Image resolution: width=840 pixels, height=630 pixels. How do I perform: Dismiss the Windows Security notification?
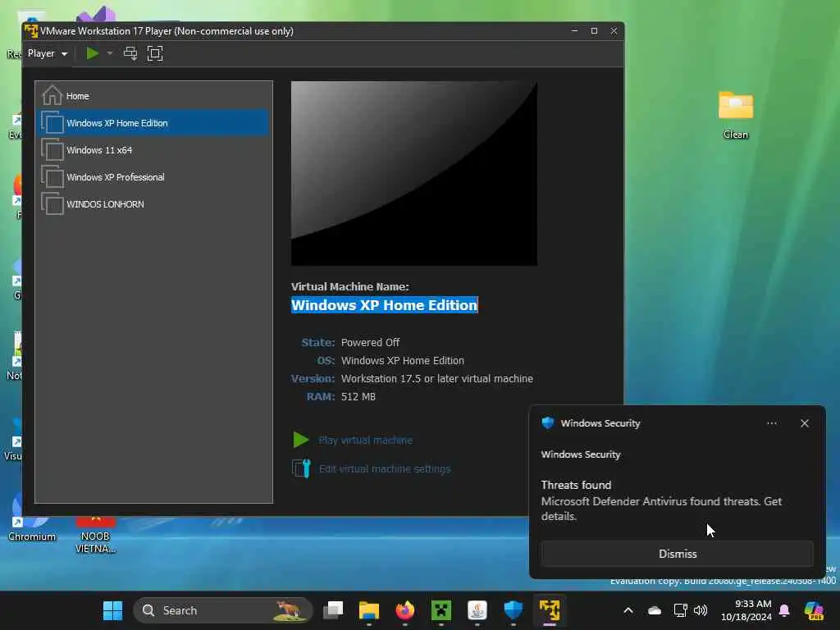pyautogui.click(x=677, y=554)
